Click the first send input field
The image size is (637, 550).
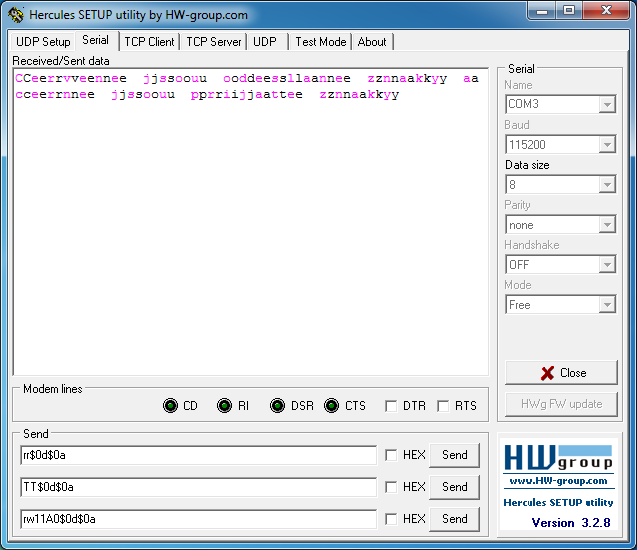click(198, 455)
